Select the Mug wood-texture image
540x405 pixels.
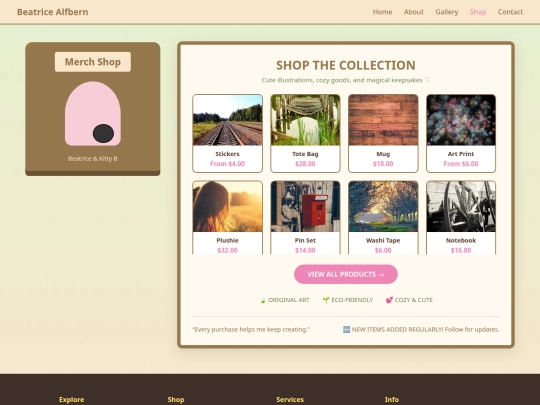coord(383,120)
